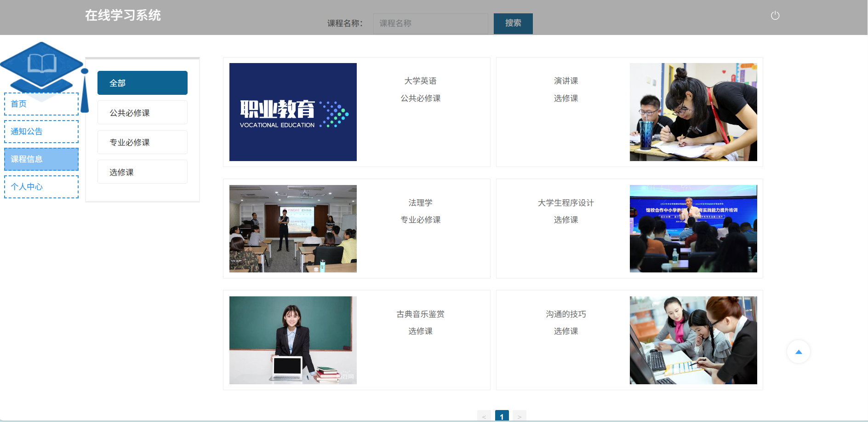868x422 pixels.
Task: Open the 职业教育 vocational education thumbnail
Action: tap(293, 112)
